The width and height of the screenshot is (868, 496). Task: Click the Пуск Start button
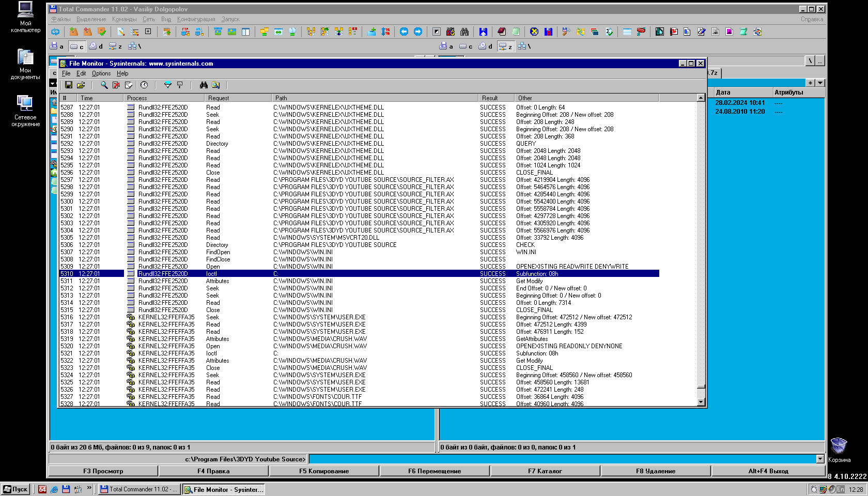(x=16, y=489)
